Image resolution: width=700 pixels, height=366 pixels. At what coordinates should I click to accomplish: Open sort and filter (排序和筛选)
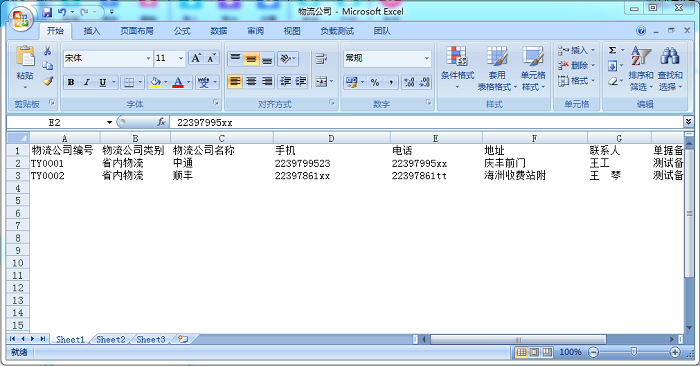(x=641, y=68)
